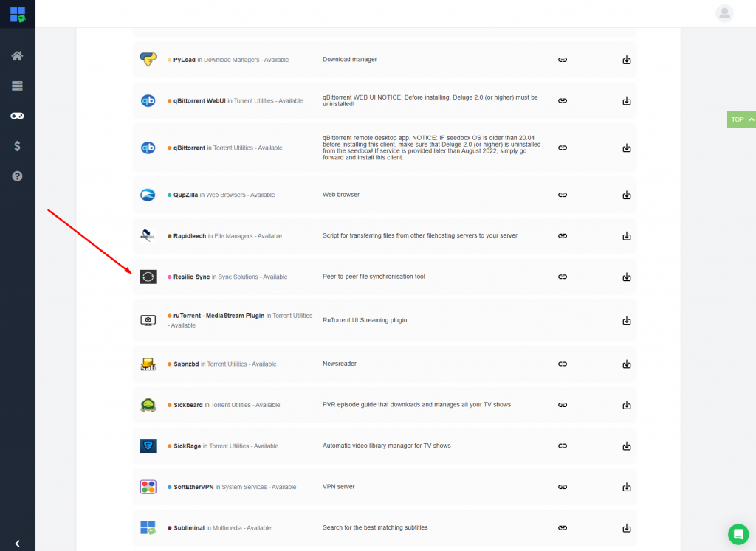Open the servers icon in sidebar
756x551 pixels.
18,86
